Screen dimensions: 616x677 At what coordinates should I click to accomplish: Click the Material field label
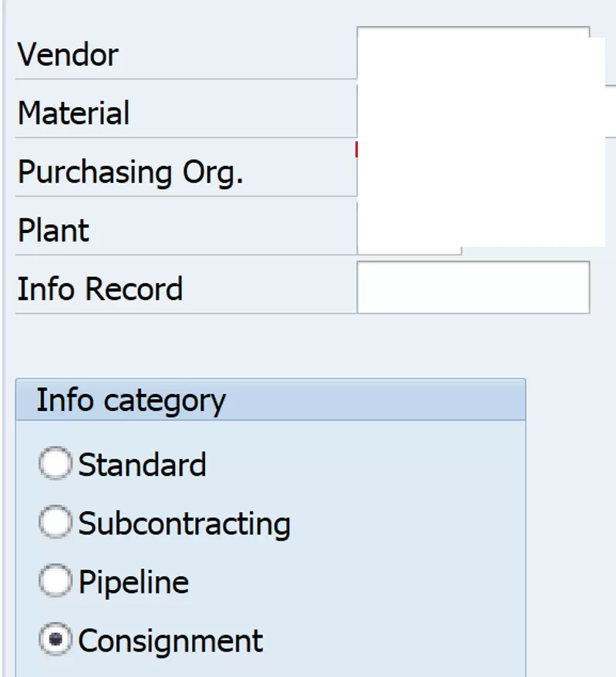coord(73,113)
